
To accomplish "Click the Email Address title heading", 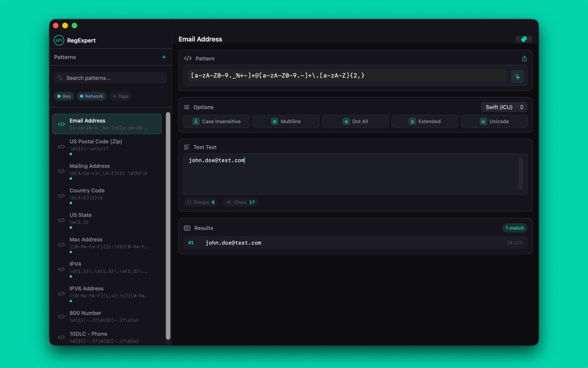I will pos(201,39).
